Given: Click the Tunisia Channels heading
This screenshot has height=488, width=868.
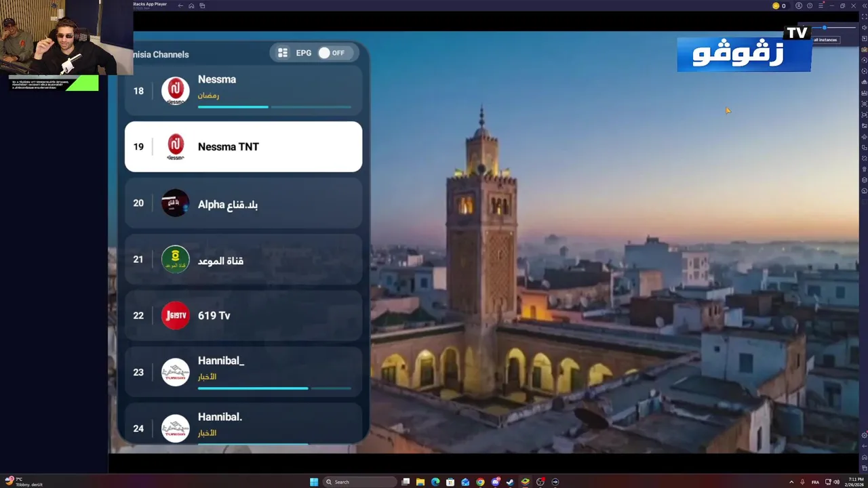Looking at the screenshot, I should [161, 54].
